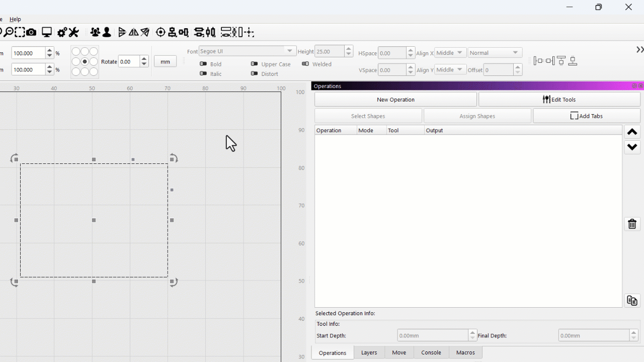Click the crosshair target icon in toolbar
Image resolution: width=644 pixels, height=362 pixels.
160,33
